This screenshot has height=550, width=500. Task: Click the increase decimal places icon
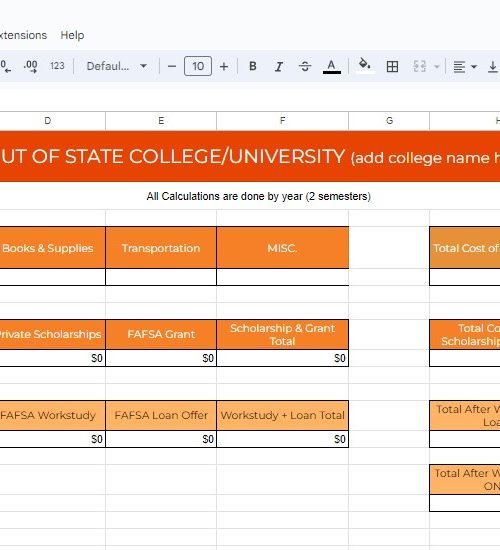31,66
